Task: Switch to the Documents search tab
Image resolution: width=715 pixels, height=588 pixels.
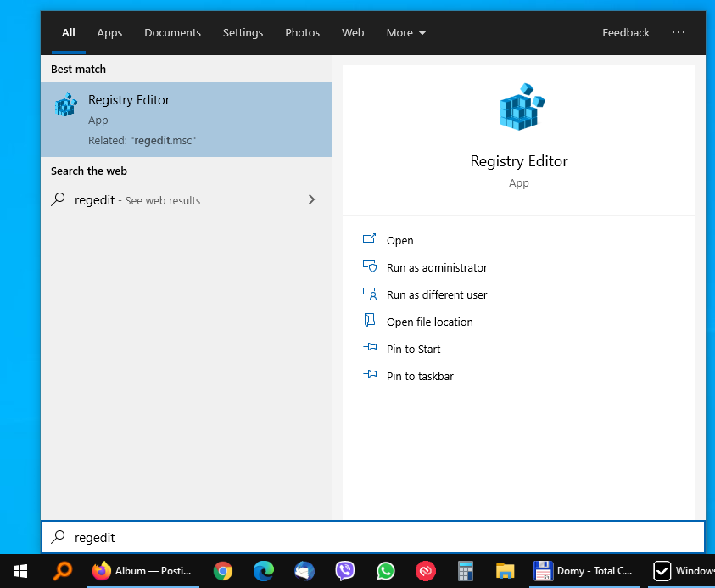Action: pyautogui.click(x=172, y=33)
